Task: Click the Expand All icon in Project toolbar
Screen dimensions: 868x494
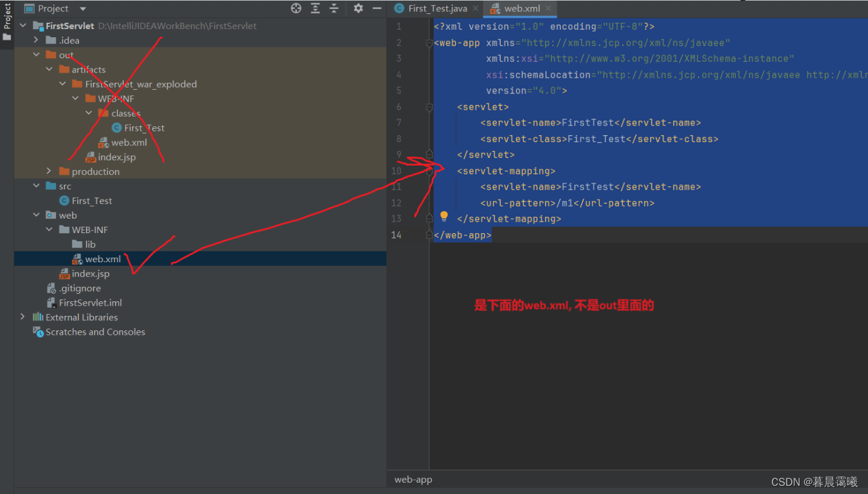Action: pyautogui.click(x=315, y=8)
